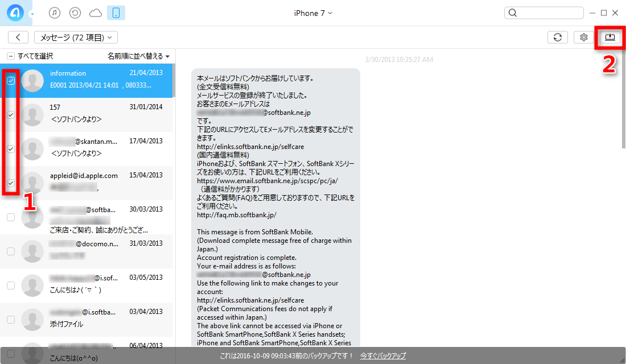Toggle the すべてを選択 checkbox
This screenshot has width=626, height=364.
[11, 56]
